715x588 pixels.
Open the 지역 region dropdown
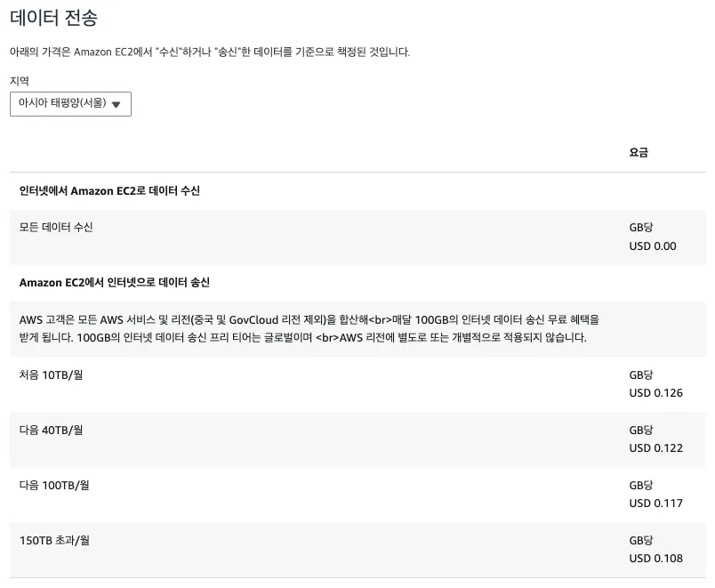pyautogui.click(x=70, y=104)
